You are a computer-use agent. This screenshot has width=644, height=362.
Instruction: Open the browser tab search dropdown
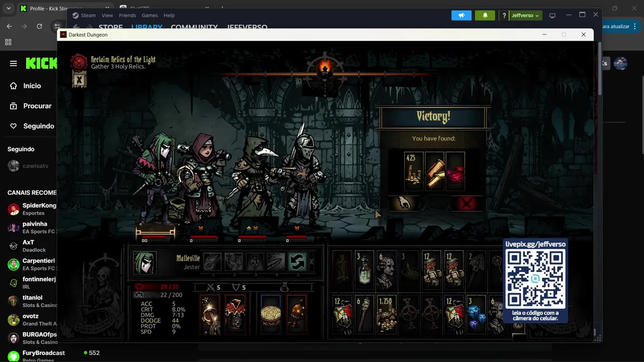9,9
